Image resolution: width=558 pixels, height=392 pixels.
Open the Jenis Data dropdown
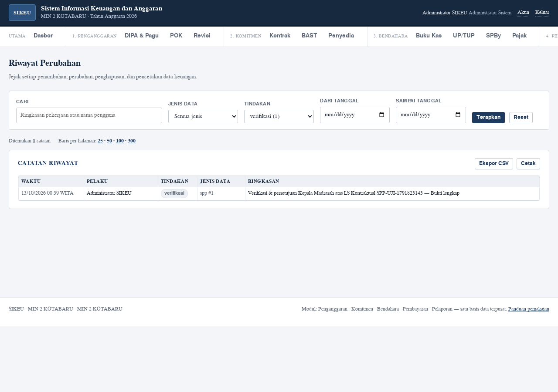click(203, 116)
